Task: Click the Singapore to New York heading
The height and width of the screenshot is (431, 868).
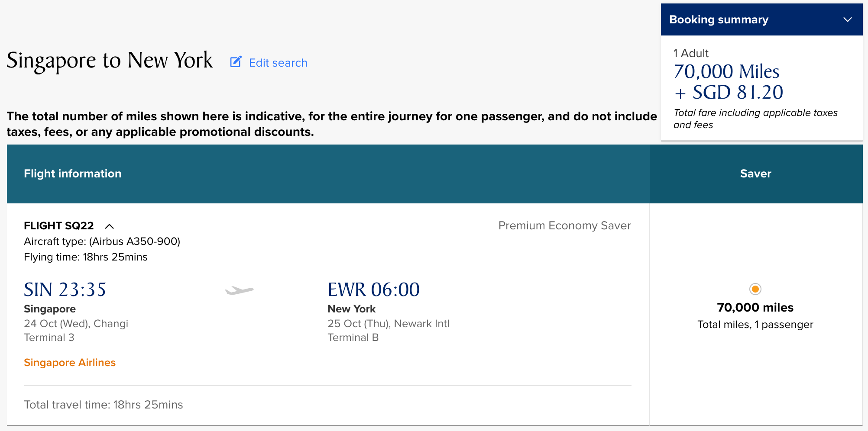Action: [110, 60]
